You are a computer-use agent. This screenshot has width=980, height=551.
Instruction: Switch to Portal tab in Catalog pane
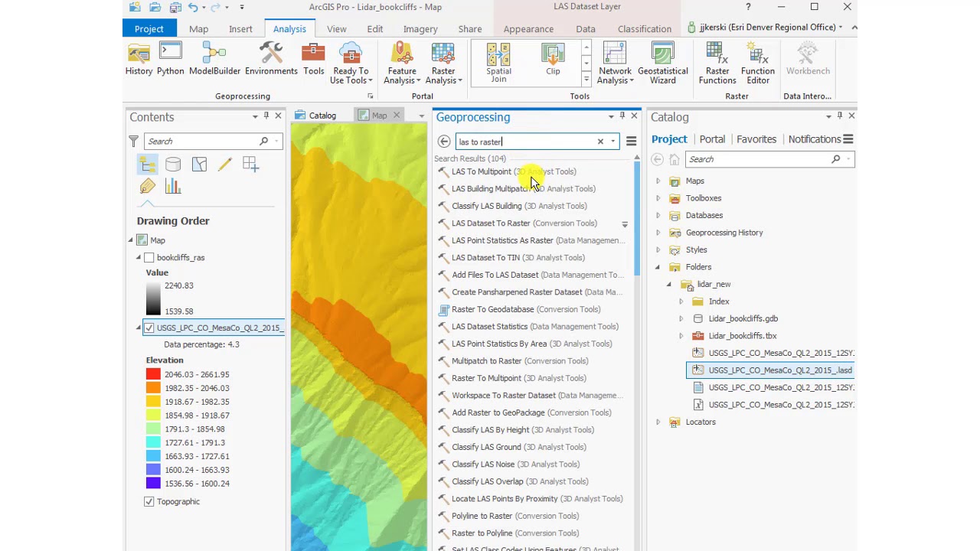tap(712, 139)
